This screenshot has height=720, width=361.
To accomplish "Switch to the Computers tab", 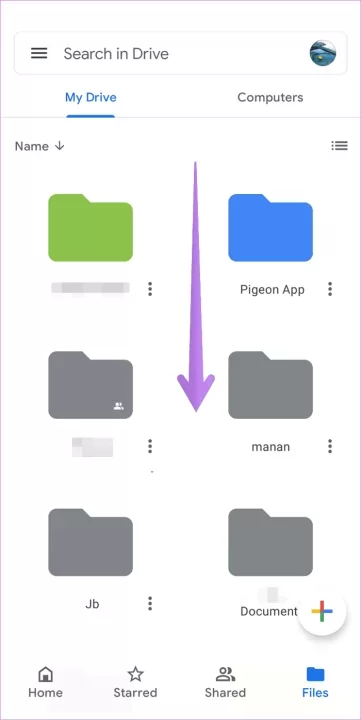I will click(x=270, y=97).
